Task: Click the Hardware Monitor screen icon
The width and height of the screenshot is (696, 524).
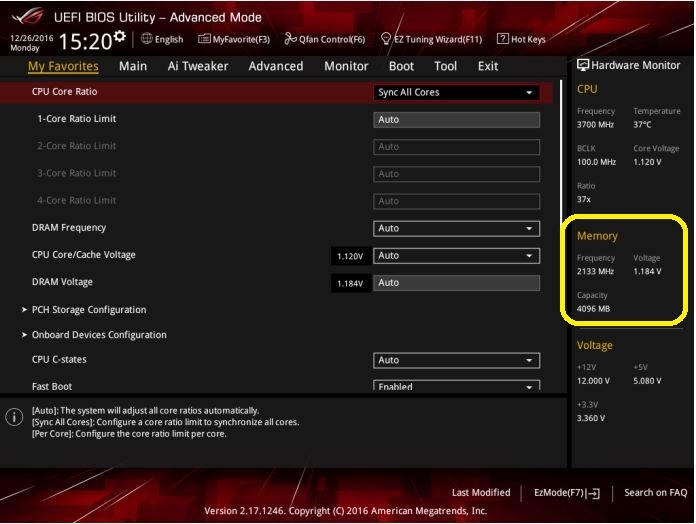Action: click(583, 65)
